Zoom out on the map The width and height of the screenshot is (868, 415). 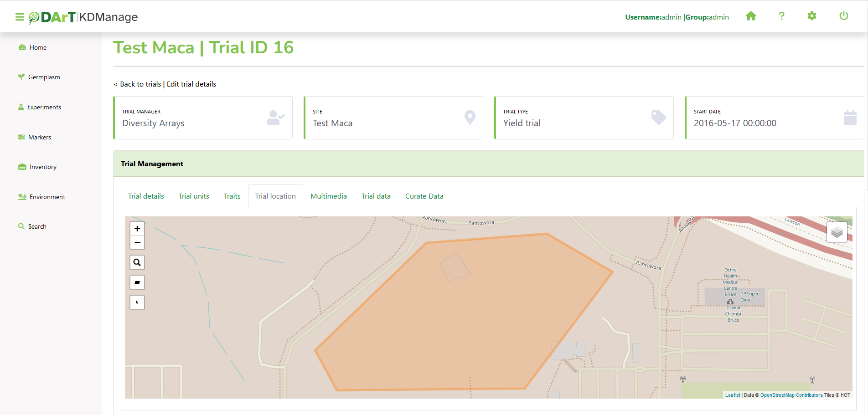coord(137,242)
